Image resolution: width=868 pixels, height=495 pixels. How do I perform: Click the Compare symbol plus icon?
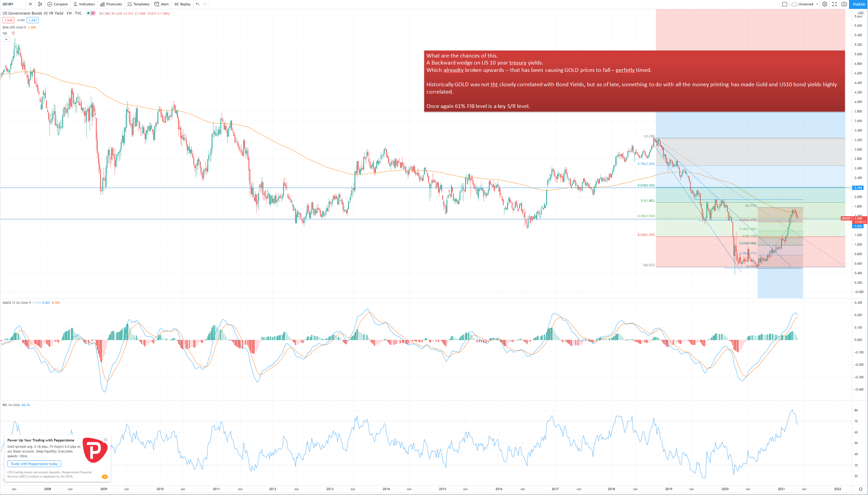point(49,4)
